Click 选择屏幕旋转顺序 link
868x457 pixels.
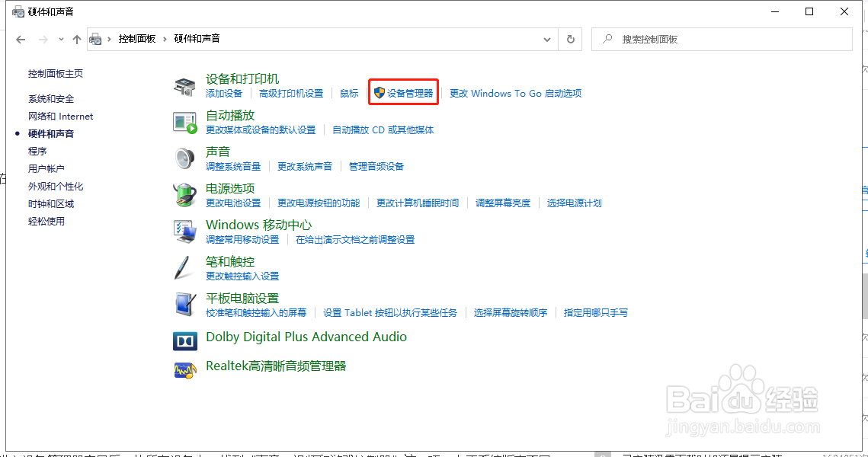(511, 312)
